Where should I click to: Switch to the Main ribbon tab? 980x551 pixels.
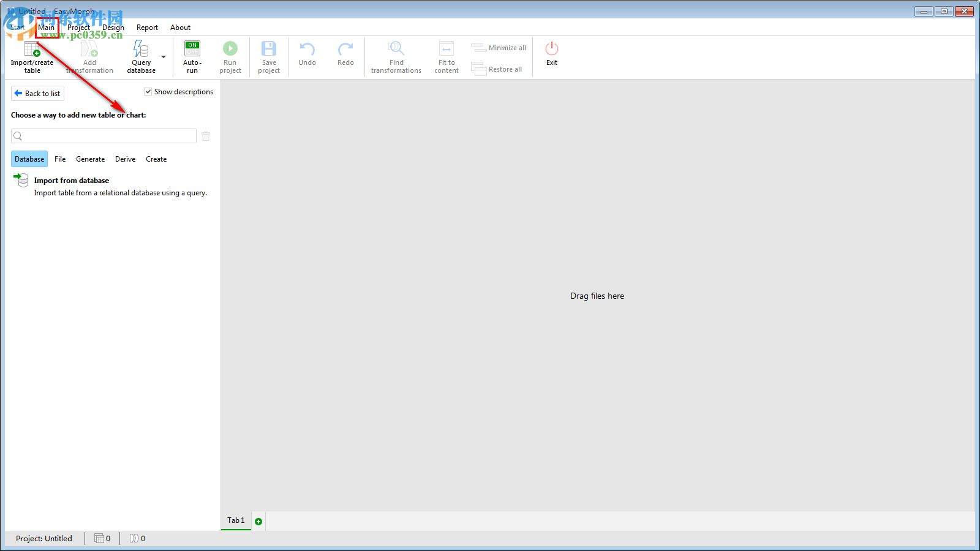(x=47, y=28)
